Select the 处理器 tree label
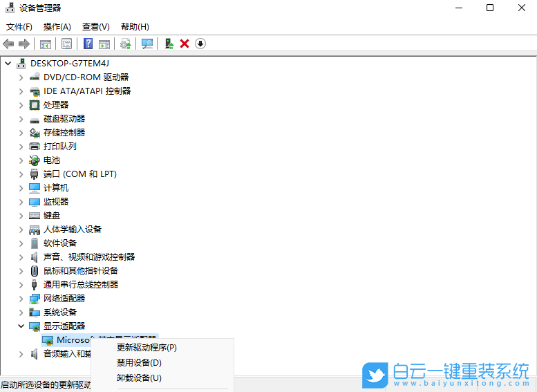The image size is (537, 392). (x=56, y=105)
